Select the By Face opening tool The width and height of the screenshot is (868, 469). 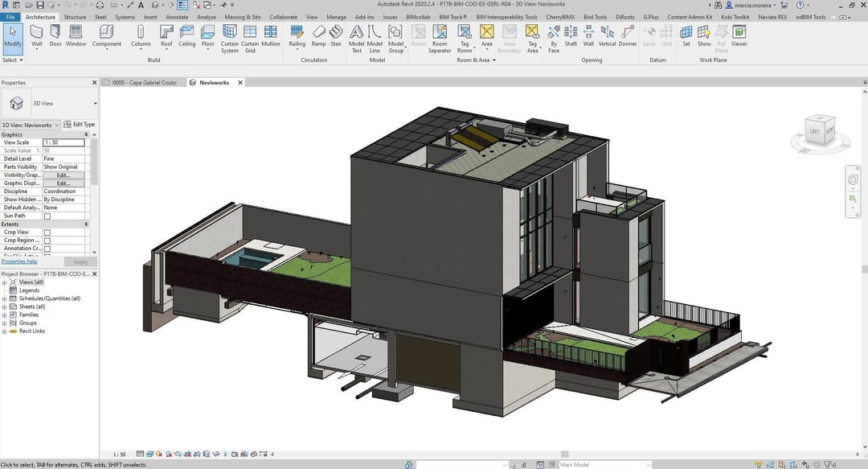point(554,39)
